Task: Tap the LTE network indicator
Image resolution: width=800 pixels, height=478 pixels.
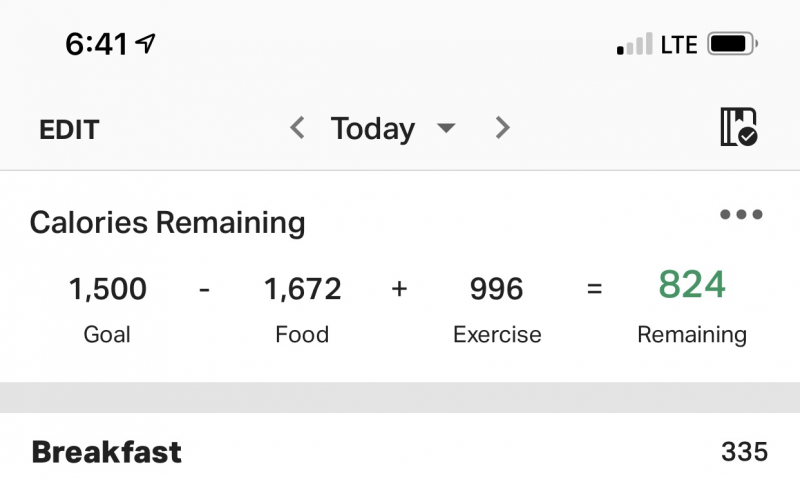Action: (679, 45)
